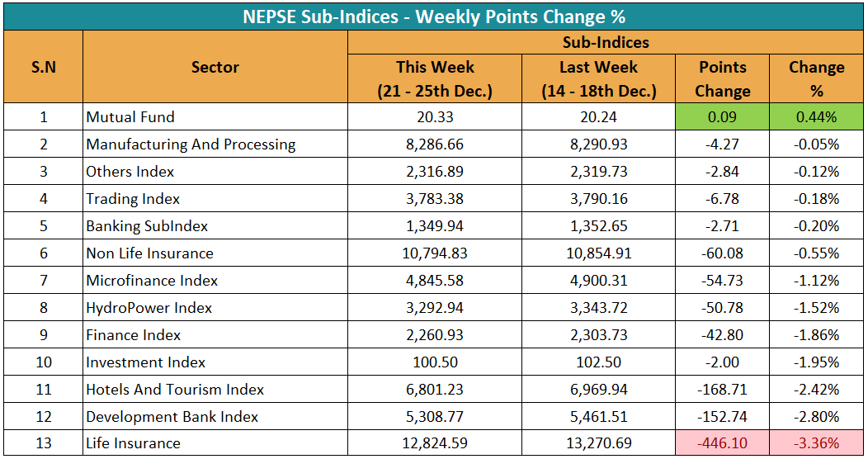
Task: Click the Change % column header
Action: point(816,78)
